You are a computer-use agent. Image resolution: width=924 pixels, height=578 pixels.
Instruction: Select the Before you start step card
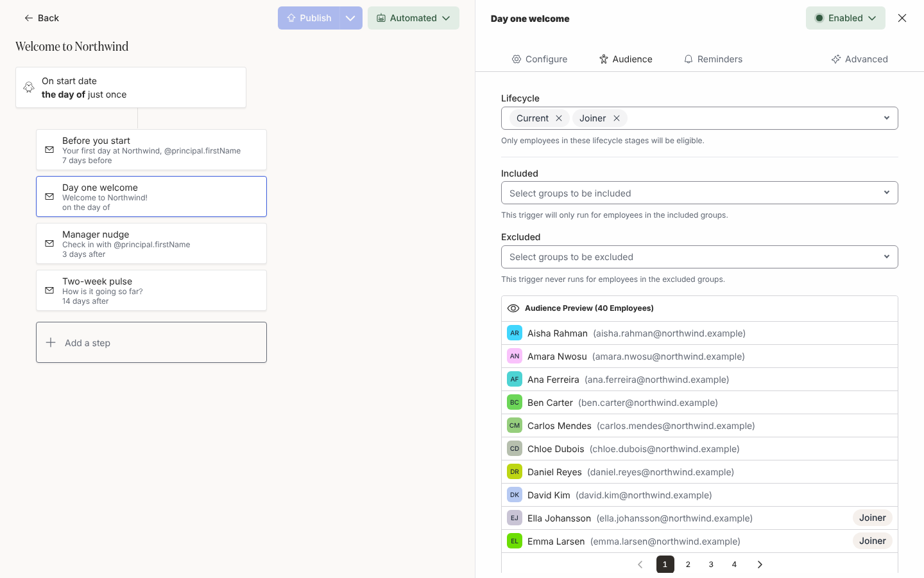(151, 150)
